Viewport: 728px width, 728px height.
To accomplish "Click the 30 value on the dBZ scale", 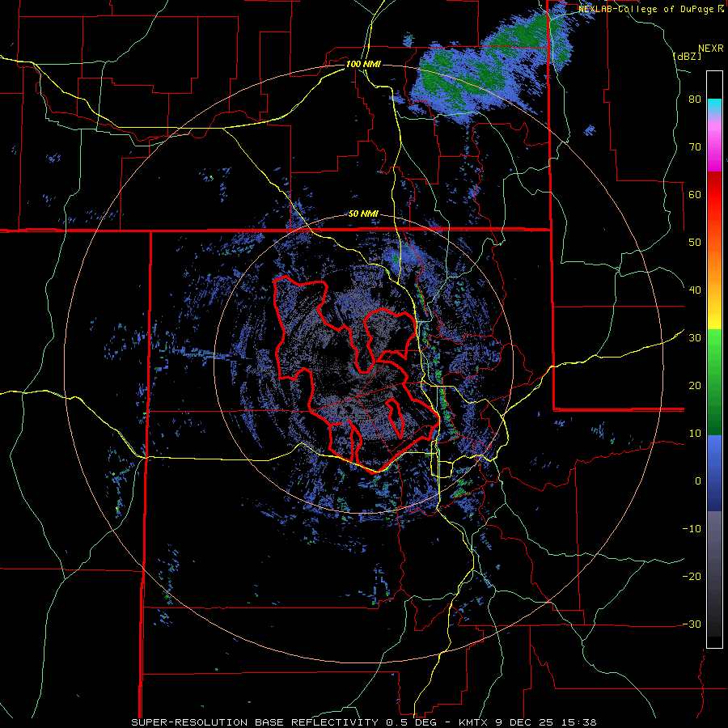I will pyautogui.click(x=695, y=338).
